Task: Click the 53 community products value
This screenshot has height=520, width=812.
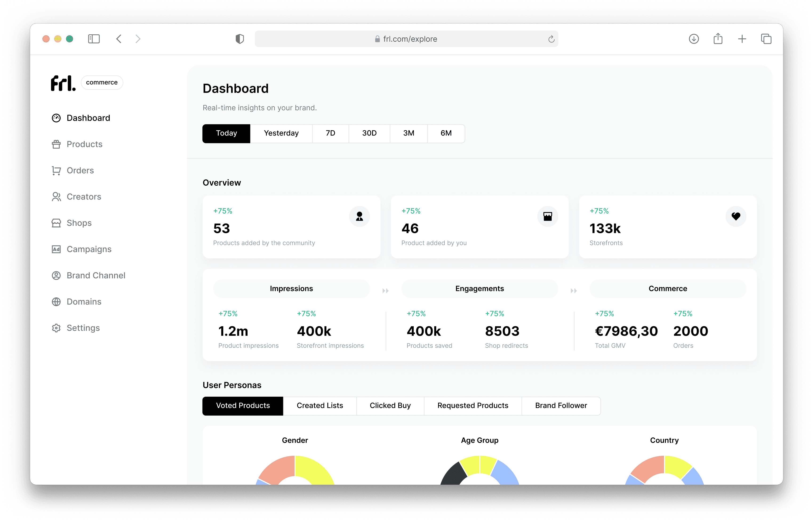Action: click(221, 229)
